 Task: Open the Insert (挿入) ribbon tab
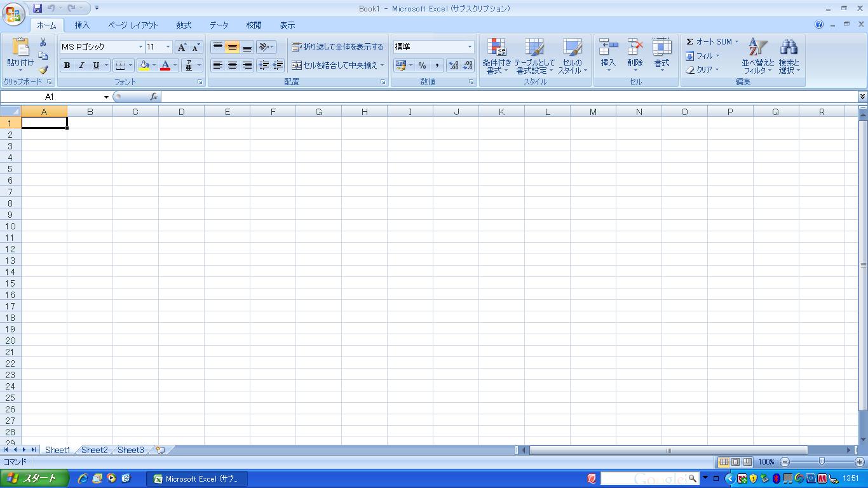coord(82,25)
